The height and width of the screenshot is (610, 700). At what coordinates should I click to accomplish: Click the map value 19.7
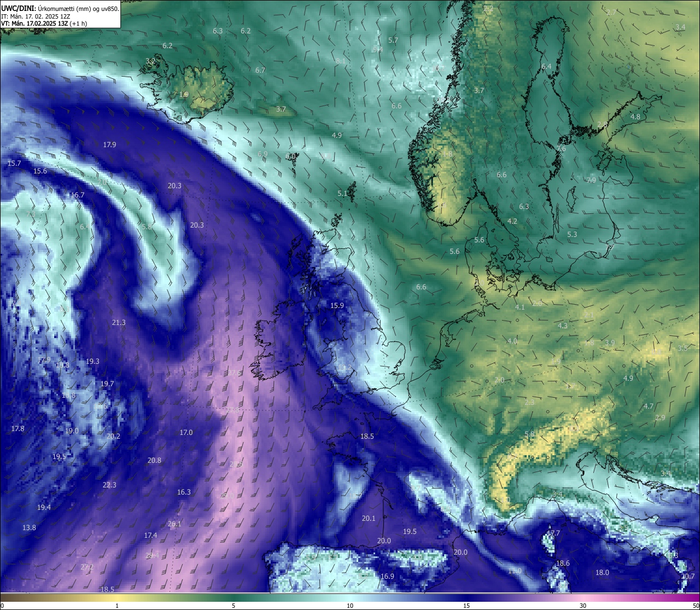pyautogui.click(x=107, y=384)
